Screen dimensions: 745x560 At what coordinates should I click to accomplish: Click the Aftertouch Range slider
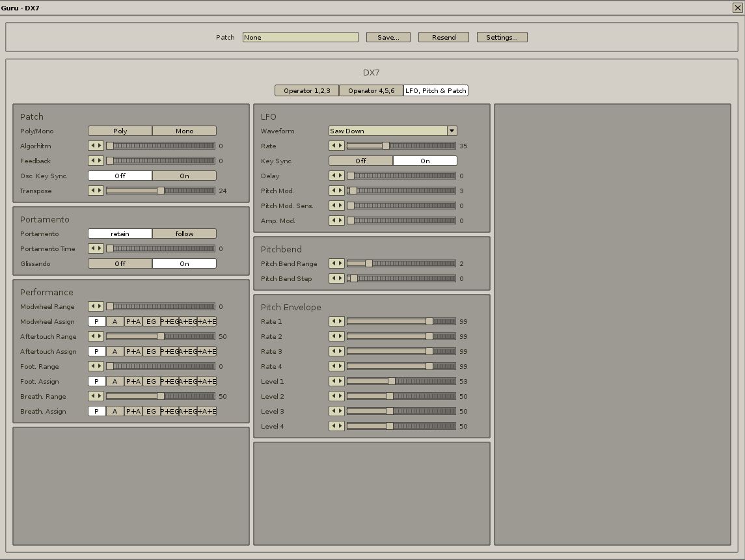[x=161, y=336]
